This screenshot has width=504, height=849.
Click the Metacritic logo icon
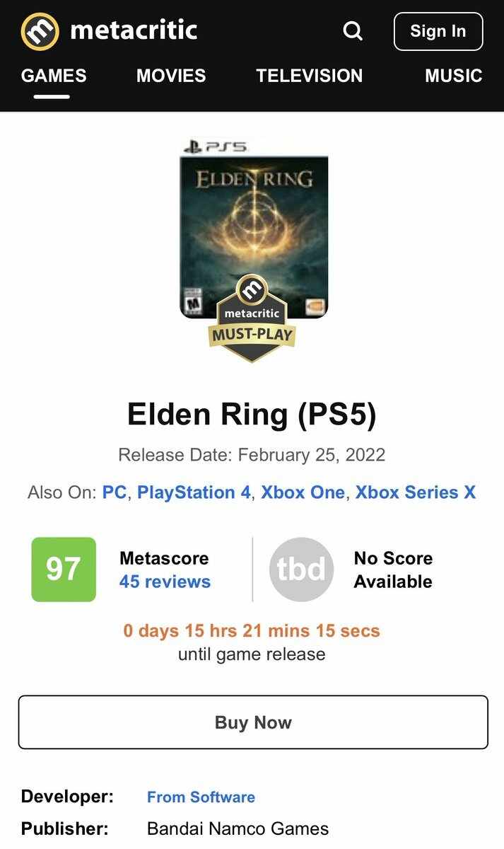pyautogui.click(x=40, y=31)
